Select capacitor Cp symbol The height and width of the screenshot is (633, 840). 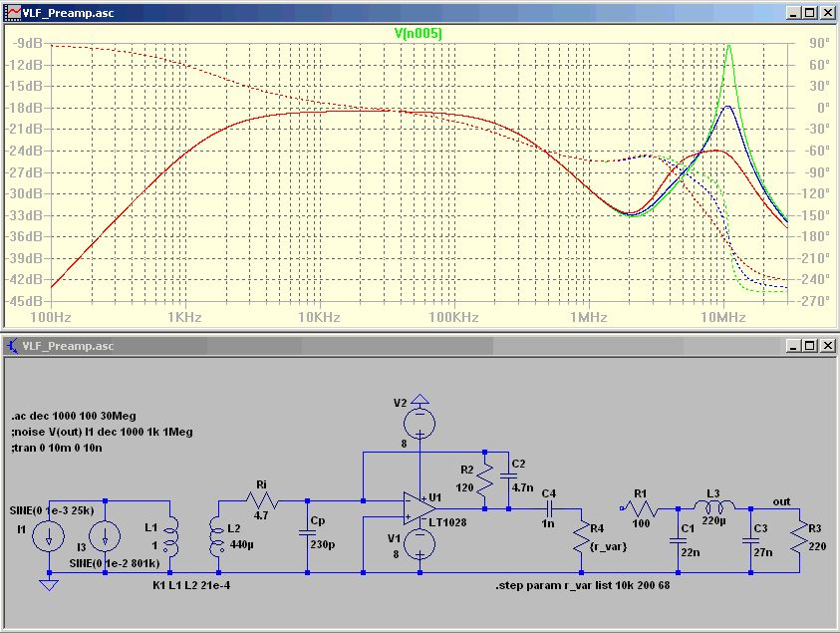308,534
